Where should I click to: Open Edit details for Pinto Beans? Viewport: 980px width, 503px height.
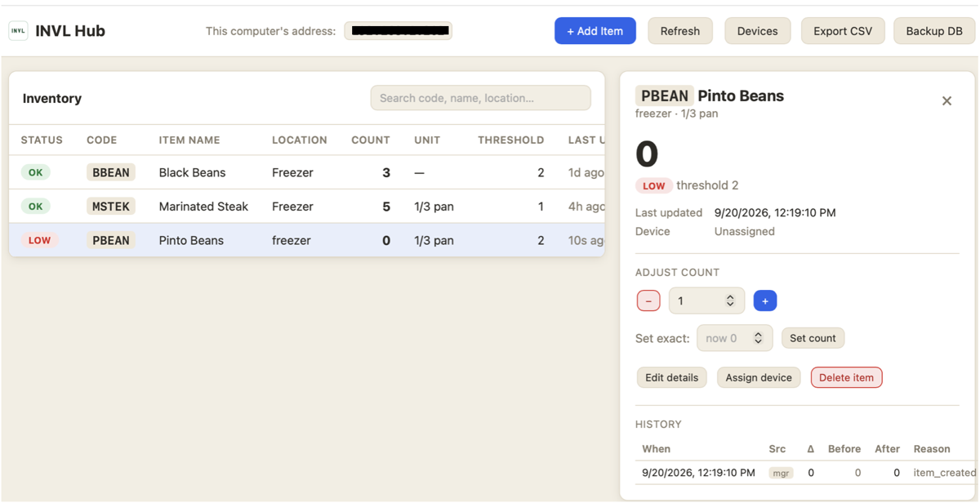(672, 377)
